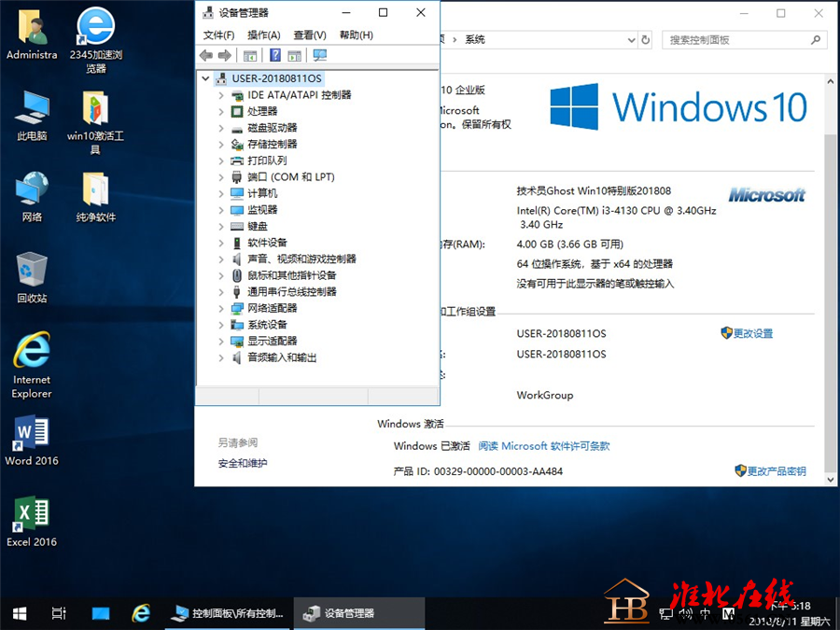Expand the 监视器 node
The width and height of the screenshot is (840, 630).
(x=221, y=210)
